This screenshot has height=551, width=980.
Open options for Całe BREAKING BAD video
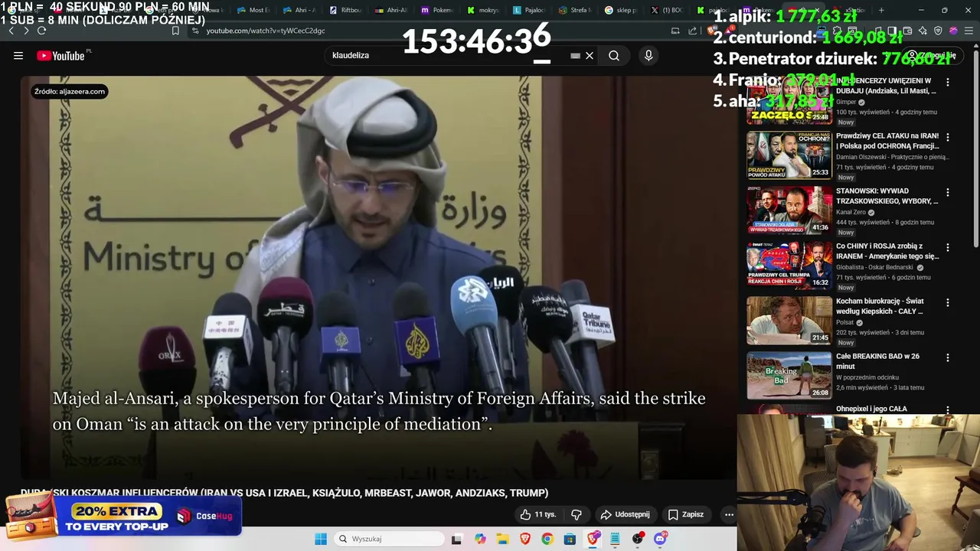[x=948, y=357]
